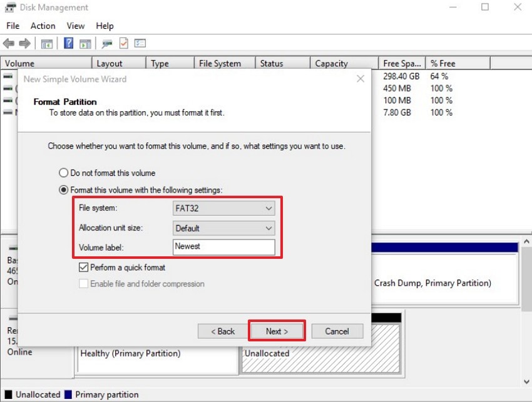532x402 pixels.
Task: Click the disk rescan toolbar icon
Action: point(106,43)
